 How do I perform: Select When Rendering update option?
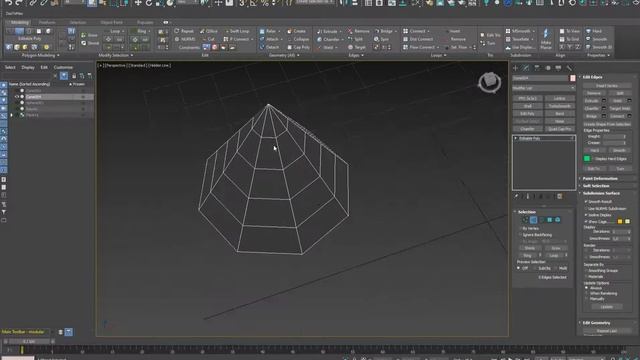pyautogui.click(x=586, y=293)
